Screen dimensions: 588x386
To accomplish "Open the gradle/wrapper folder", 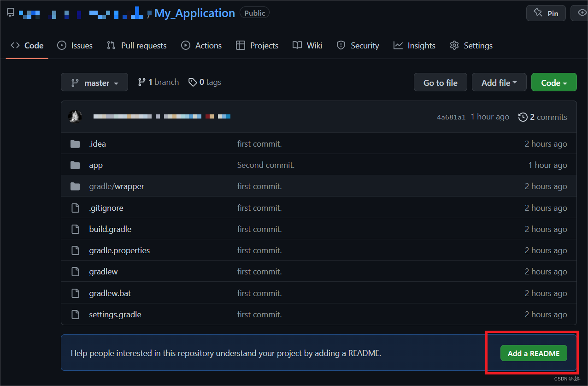I will (117, 186).
